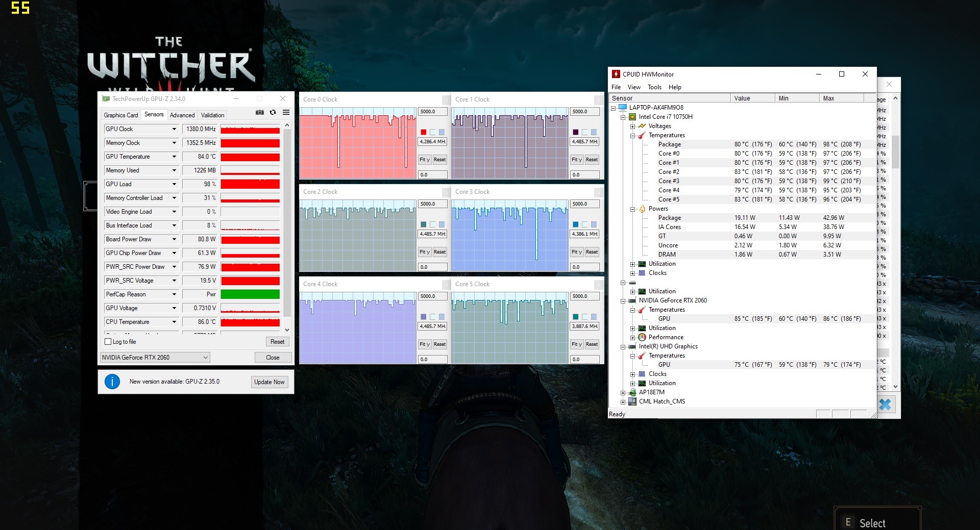Screen dimensions: 980x530
Task: Select the Core #3 temperature row
Action: point(742,181)
